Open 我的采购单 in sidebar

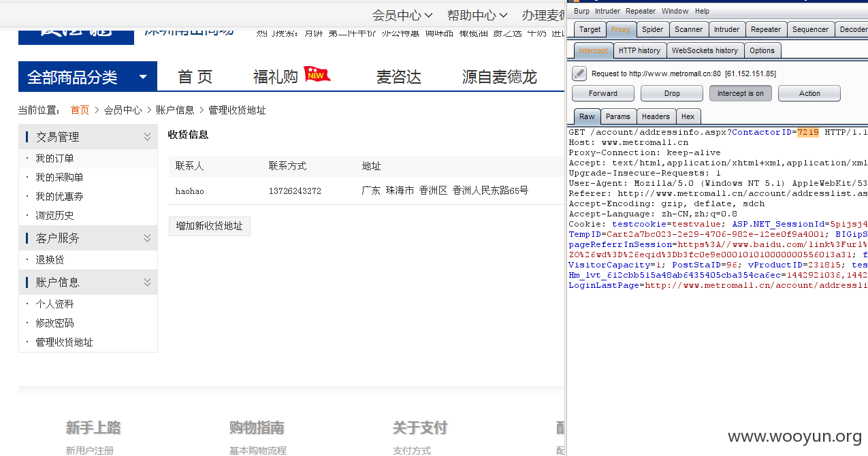60,177
